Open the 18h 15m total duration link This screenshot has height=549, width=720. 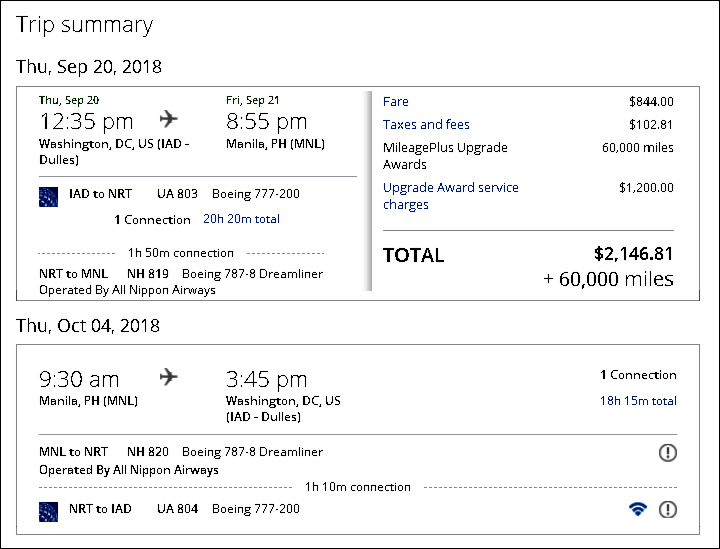[x=638, y=401]
